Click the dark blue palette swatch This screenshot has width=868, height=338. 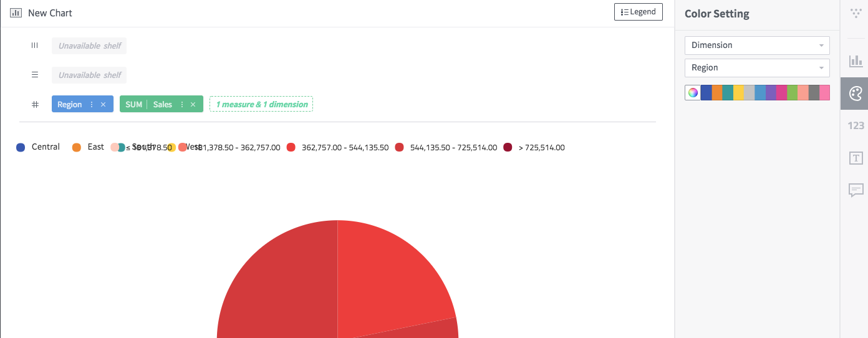point(706,93)
